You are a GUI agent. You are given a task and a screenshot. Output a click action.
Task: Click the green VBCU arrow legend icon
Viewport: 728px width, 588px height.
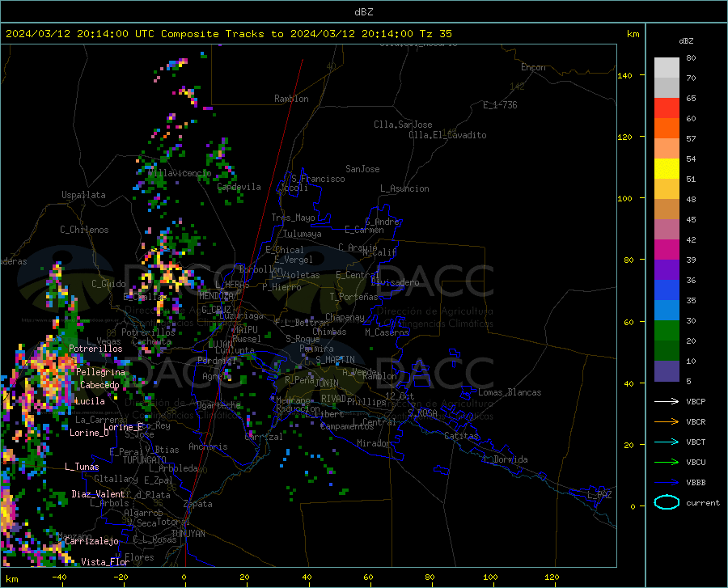click(x=667, y=463)
